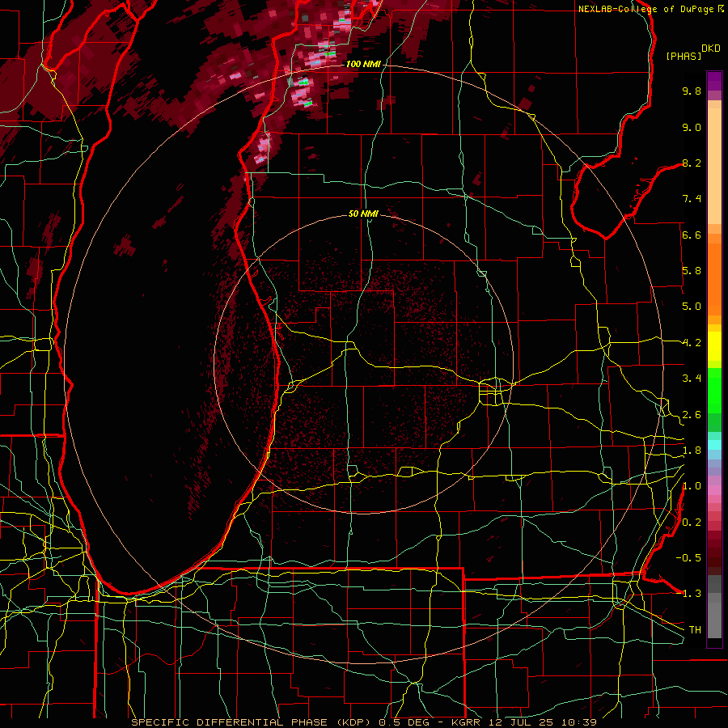
Task: Click the 4.2 scale value
Action: point(692,343)
